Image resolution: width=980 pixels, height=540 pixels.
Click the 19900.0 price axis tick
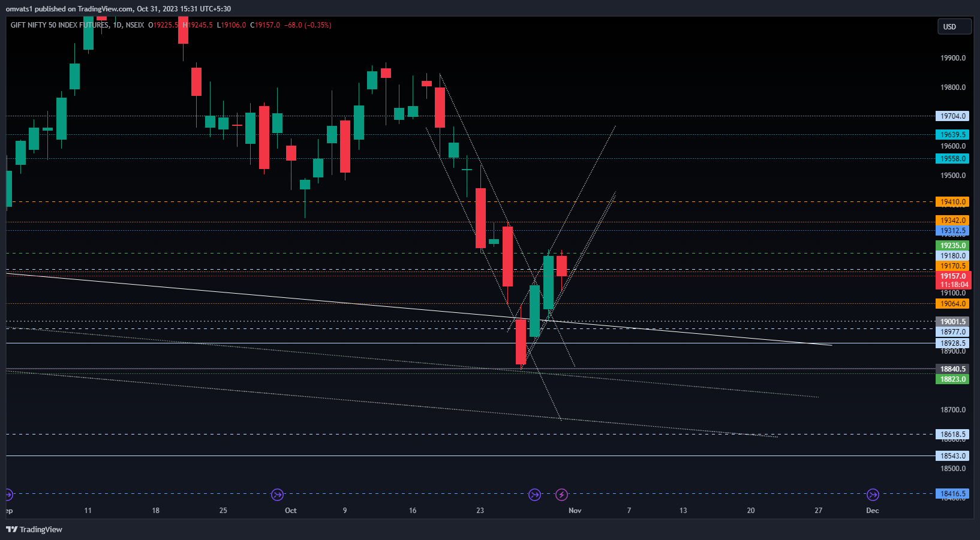coord(953,58)
